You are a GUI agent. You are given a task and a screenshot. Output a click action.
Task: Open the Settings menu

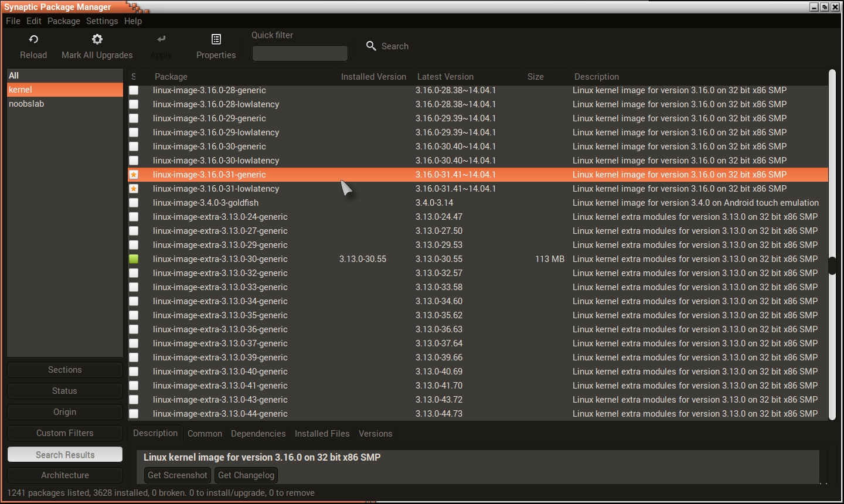[x=102, y=21]
